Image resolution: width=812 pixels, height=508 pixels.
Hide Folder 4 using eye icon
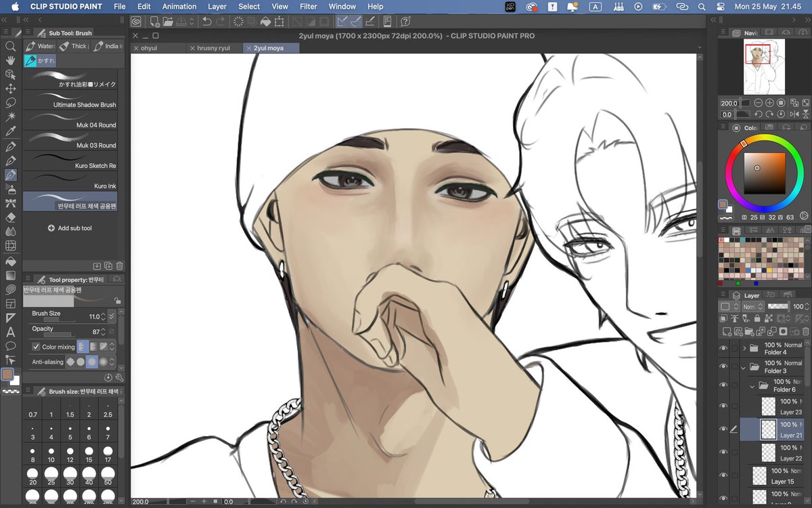(723, 348)
